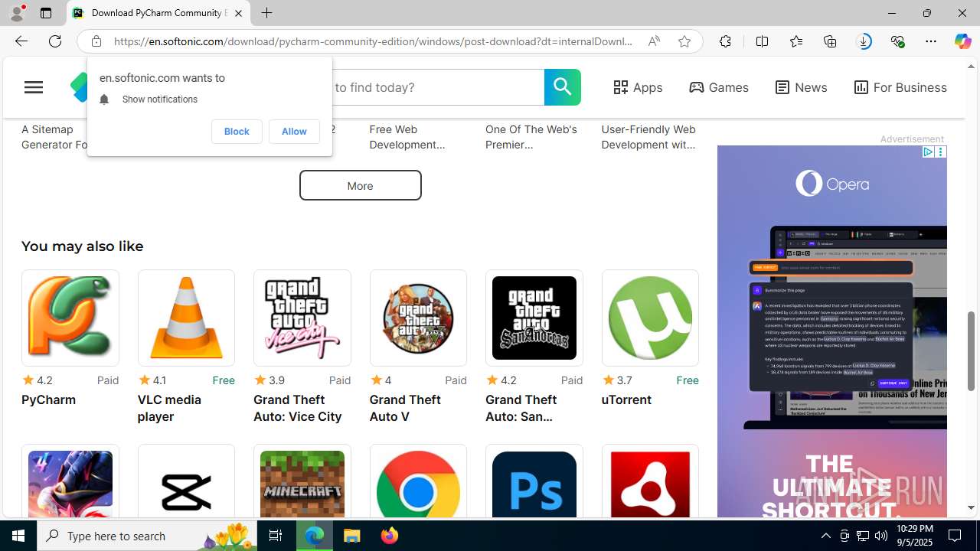Viewport: 980px width, 551px height.
Task: Click the Softonic search input field
Action: (x=436, y=87)
